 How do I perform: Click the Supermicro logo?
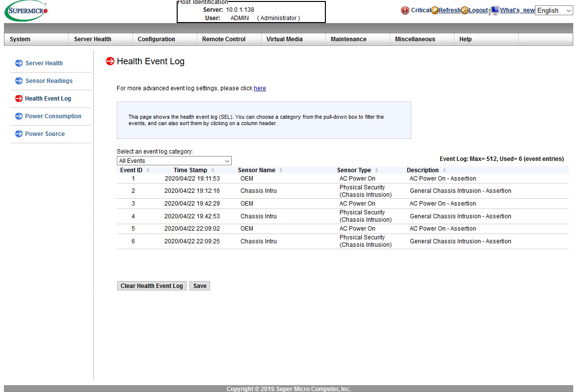point(26,11)
